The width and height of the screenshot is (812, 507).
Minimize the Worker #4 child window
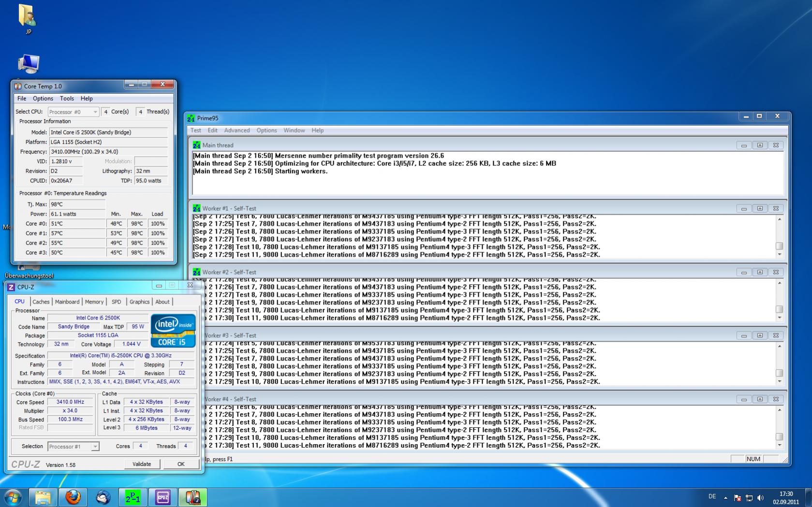(x=744, y=399)
